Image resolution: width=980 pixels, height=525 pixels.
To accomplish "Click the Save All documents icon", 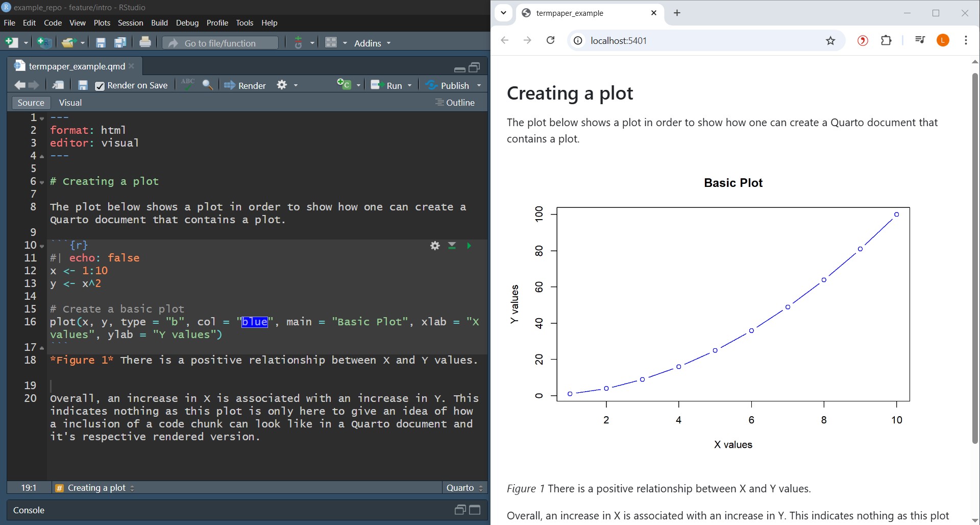I will coord(120,43).
